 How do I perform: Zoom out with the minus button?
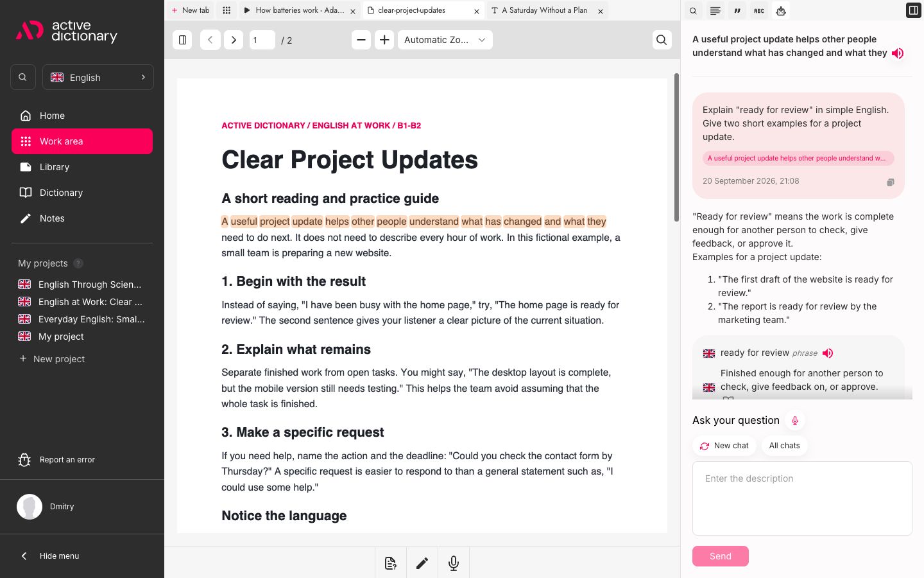point(361,40)
